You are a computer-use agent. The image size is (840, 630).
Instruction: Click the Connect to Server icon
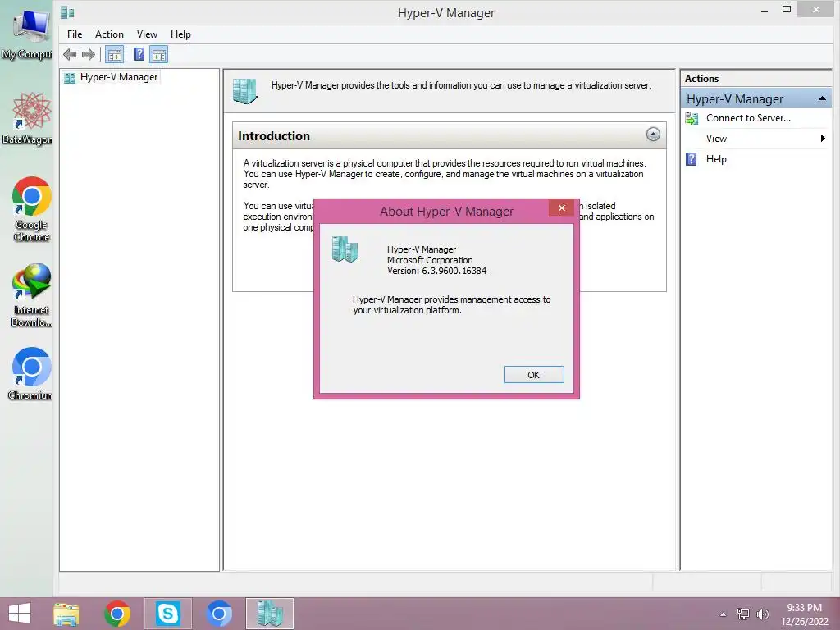(692, 118)
